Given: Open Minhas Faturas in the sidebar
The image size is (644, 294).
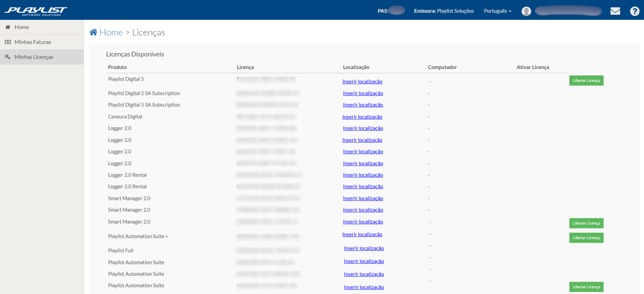Looking at the screenshot, I should click(42, 42).
